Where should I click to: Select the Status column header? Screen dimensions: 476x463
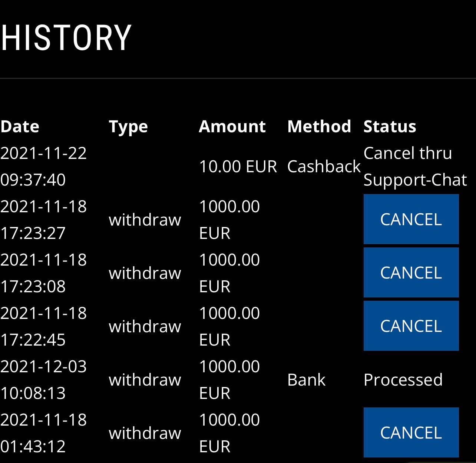pyautogui.click(x=390, y=127)
